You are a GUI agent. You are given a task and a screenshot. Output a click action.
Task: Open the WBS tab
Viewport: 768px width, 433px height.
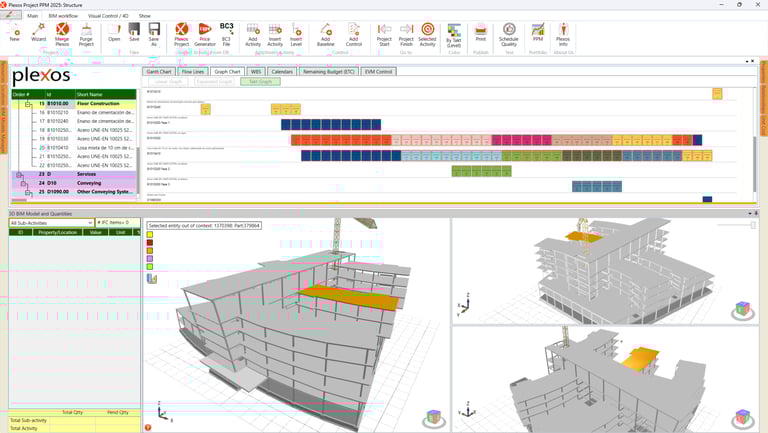[256, 72]
